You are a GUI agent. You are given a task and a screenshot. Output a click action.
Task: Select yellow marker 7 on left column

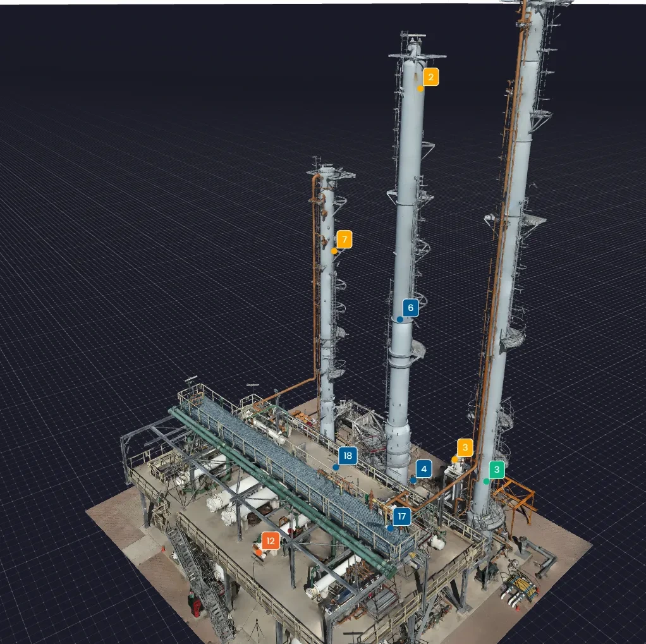click(344, 240)
